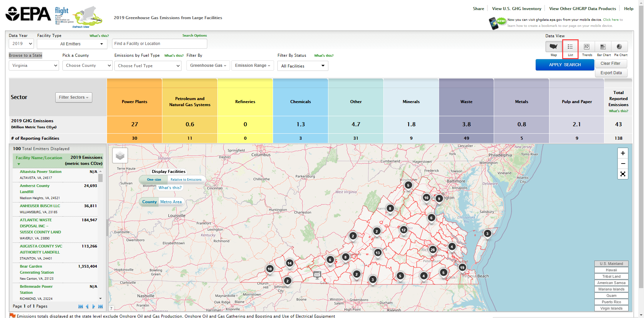Zoom out on the map
Viewport: 644px width, 318px height.
click(623, 164)
